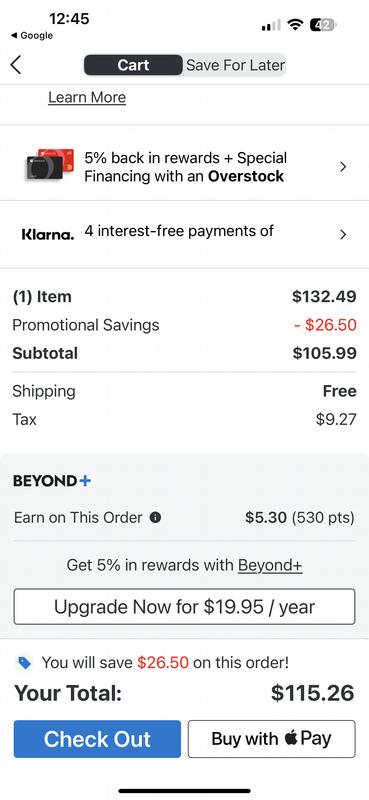Tap the battery indicator in status bar

point(324,24)
